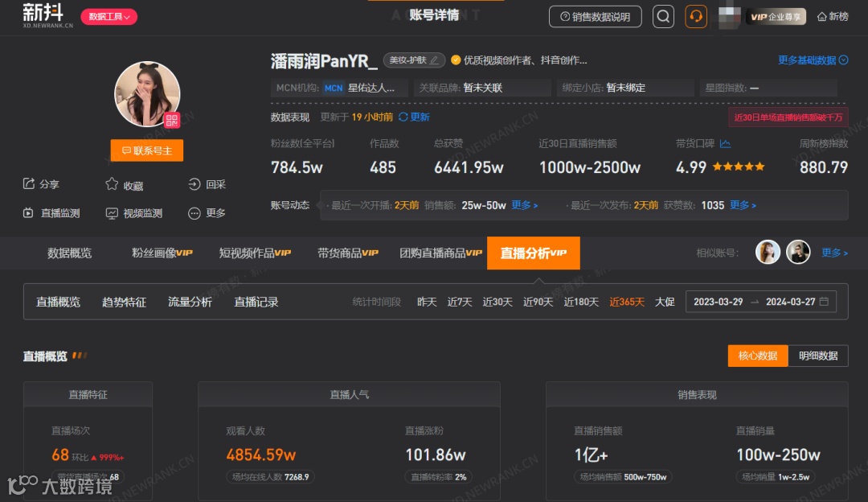868x502 pixels.
Task: Open the search magnifier icon
Action: [663, 17]
